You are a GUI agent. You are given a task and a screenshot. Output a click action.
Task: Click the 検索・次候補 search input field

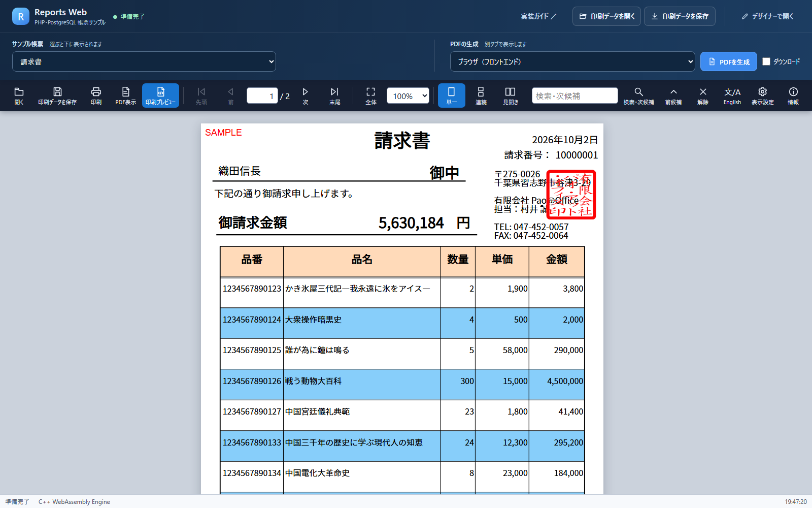575,96
